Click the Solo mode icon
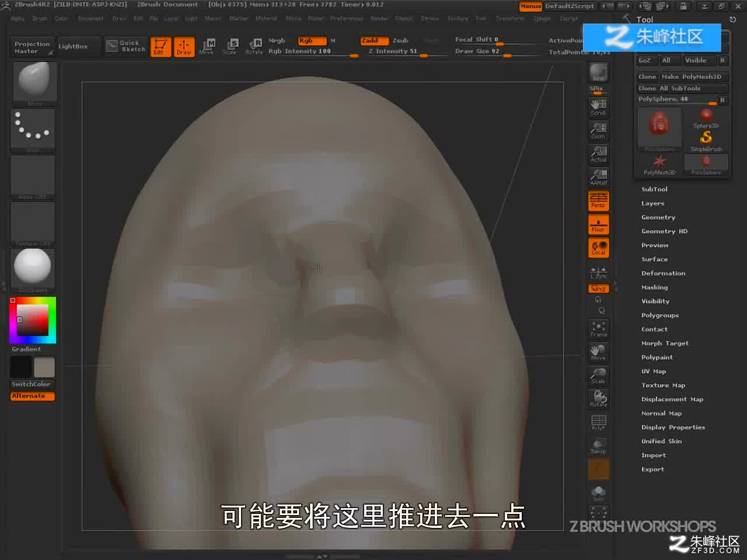747x560 pixels. tap(598, 494)
